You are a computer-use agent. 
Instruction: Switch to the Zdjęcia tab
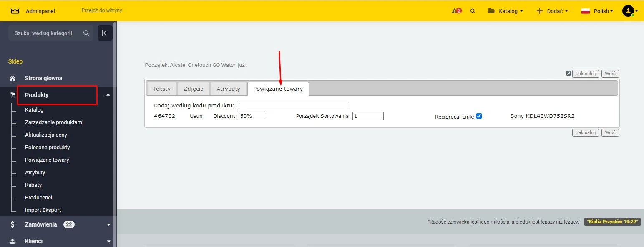click(x=193, y=88)
